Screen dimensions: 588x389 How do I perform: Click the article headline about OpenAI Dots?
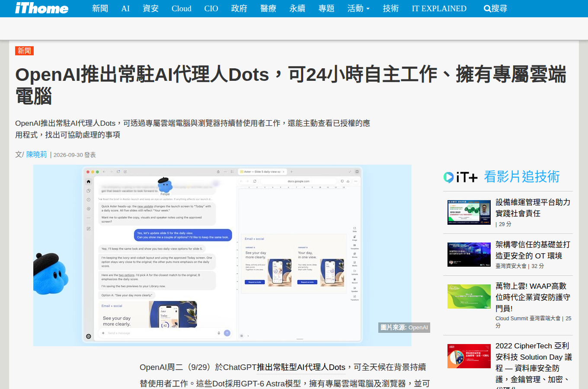(x=291, y=85)
